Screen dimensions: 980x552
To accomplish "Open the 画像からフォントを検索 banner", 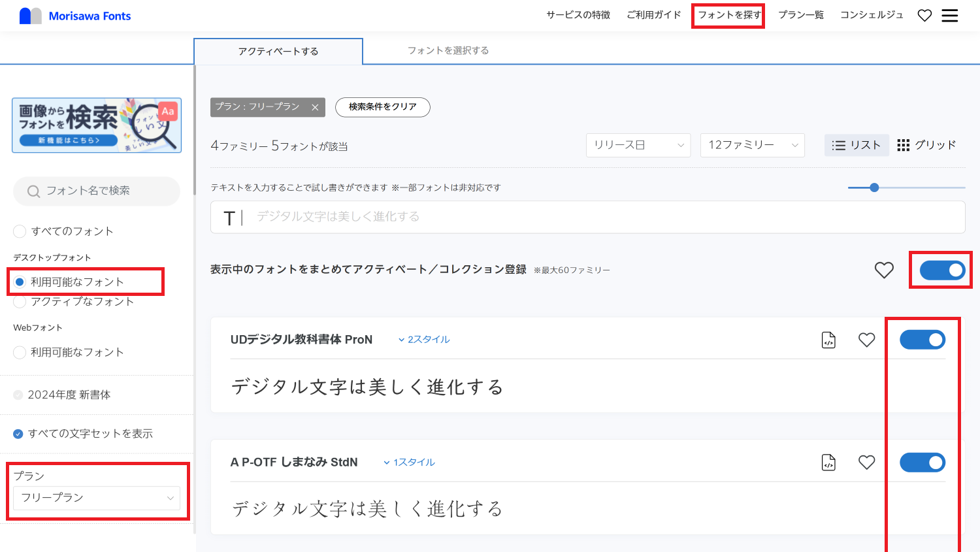I will tap(97, 125).
